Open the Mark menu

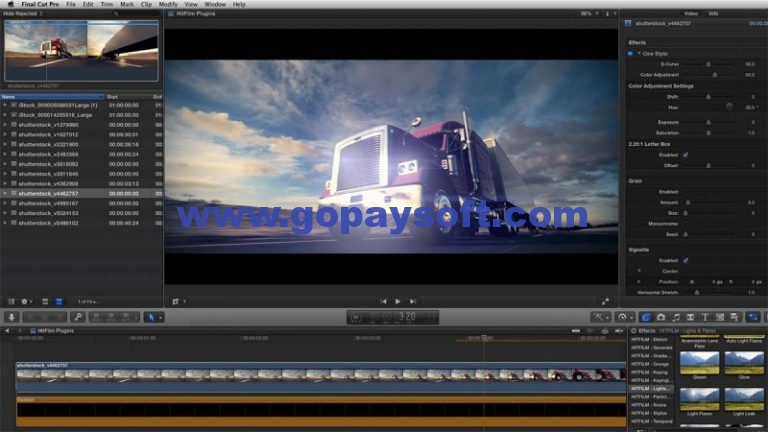point(127,4)
